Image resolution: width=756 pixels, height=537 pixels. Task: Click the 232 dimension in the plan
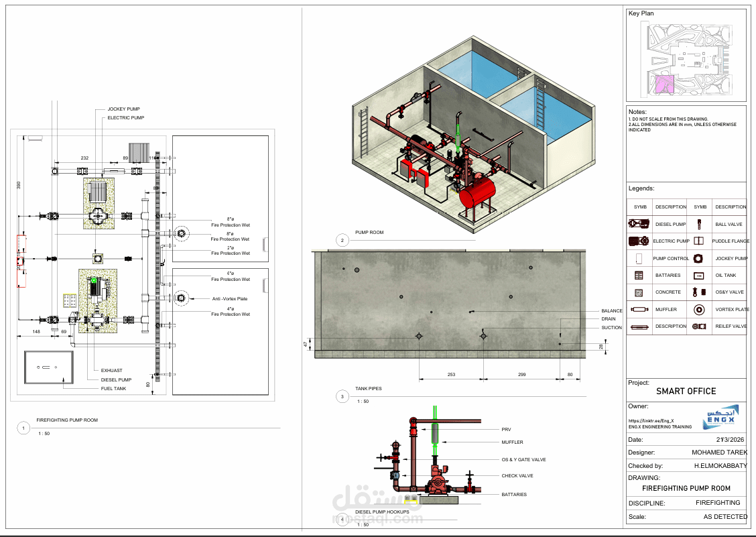[x=85, y=158]
